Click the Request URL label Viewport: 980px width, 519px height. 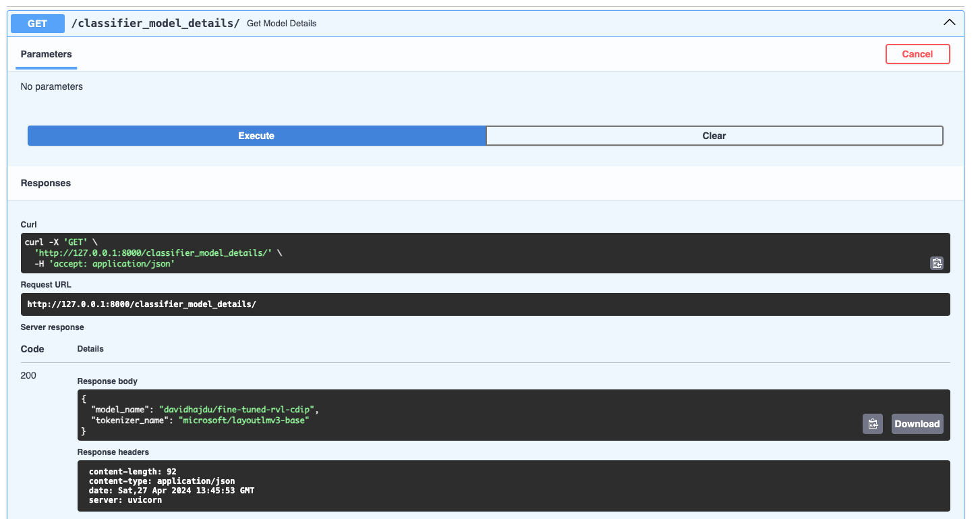pos(46,285)
